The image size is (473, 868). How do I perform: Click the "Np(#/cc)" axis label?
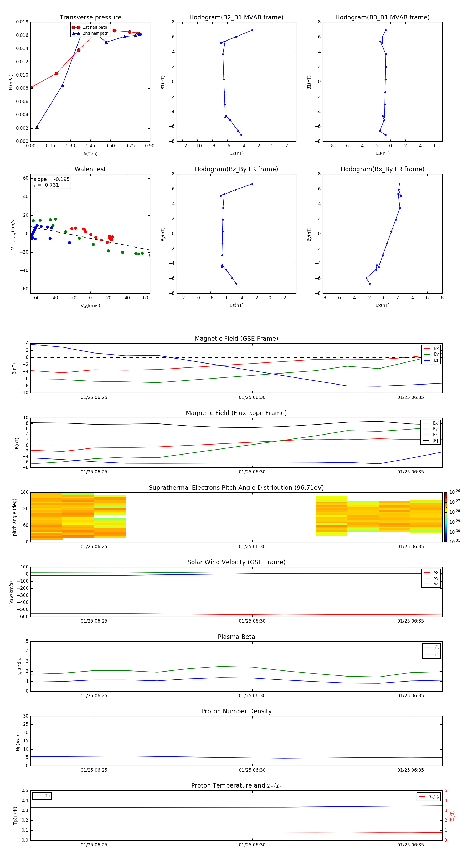pyautogui.click(x=18, y=741)
